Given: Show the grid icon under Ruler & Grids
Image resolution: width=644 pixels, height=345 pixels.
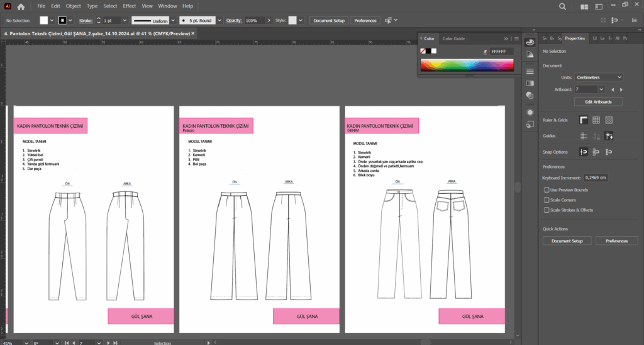Looking at the screenshot, I should [596, 120].
